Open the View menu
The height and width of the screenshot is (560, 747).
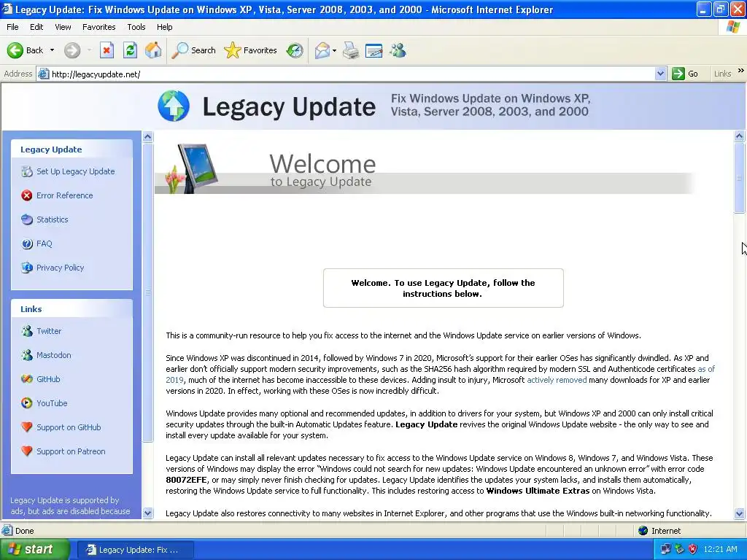[x=63, y=27]
